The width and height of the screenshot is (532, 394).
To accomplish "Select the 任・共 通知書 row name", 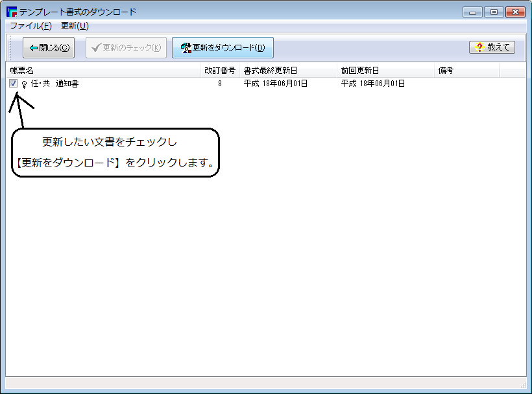I will coord(55,84).
